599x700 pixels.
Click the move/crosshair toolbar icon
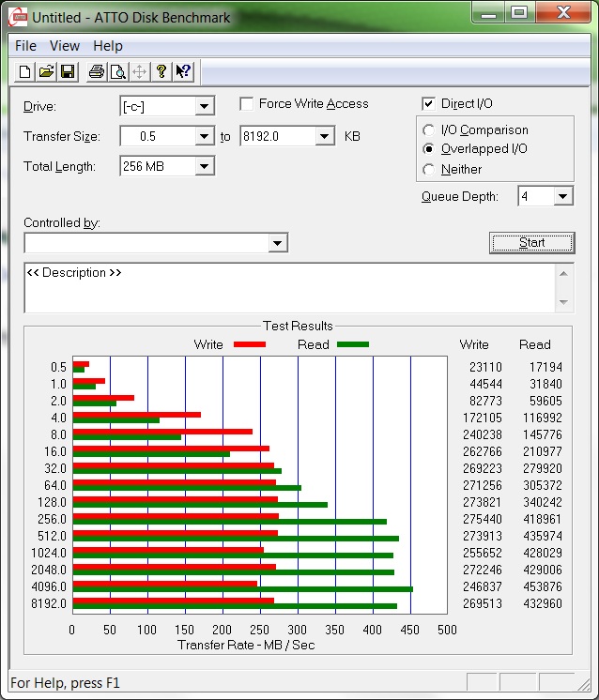point(139,71)
